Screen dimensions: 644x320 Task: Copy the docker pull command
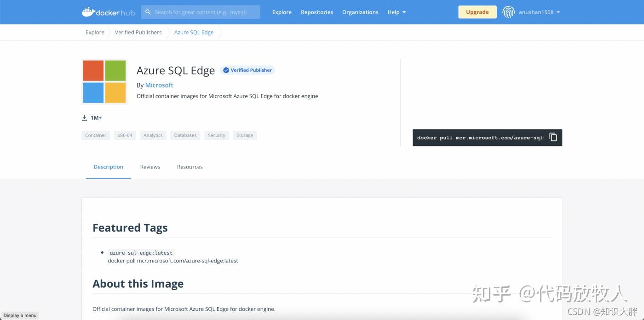[x=552, y=137]
